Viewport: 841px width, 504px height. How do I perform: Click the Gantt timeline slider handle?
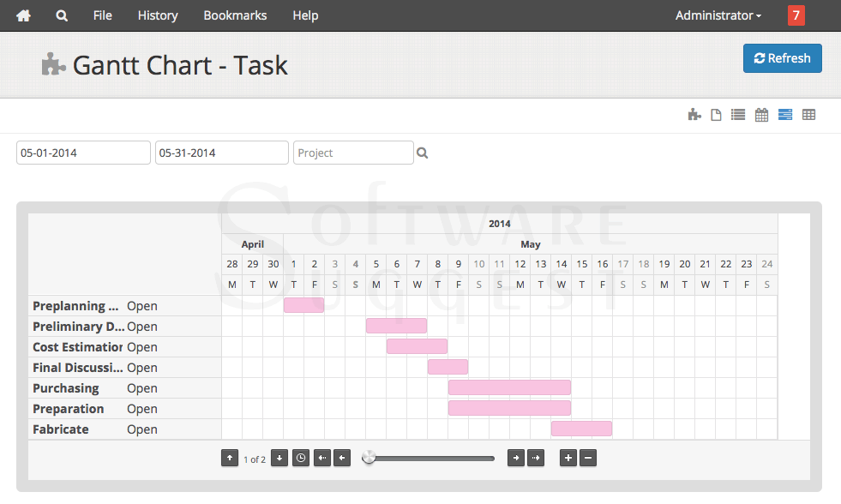[x=369, y=458]
